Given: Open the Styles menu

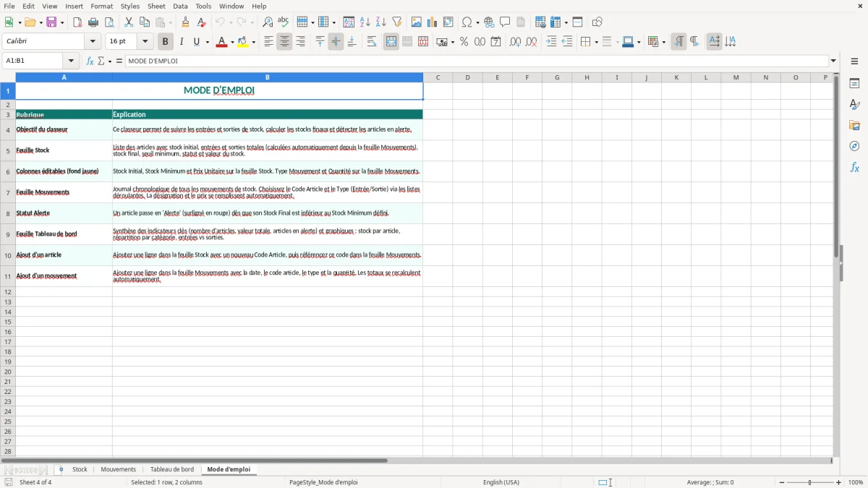Looking at the screenshot, I should point(130,6).
